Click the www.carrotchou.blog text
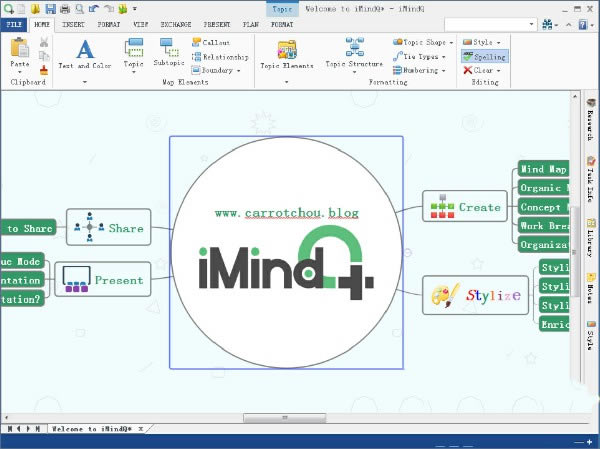600x449 pixels. [287, 213]
